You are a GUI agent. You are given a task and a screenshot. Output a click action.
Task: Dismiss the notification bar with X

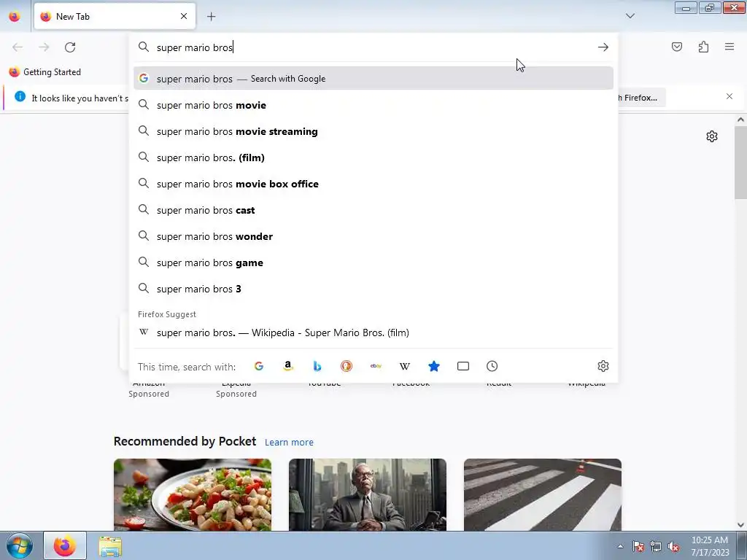point(729,97)
